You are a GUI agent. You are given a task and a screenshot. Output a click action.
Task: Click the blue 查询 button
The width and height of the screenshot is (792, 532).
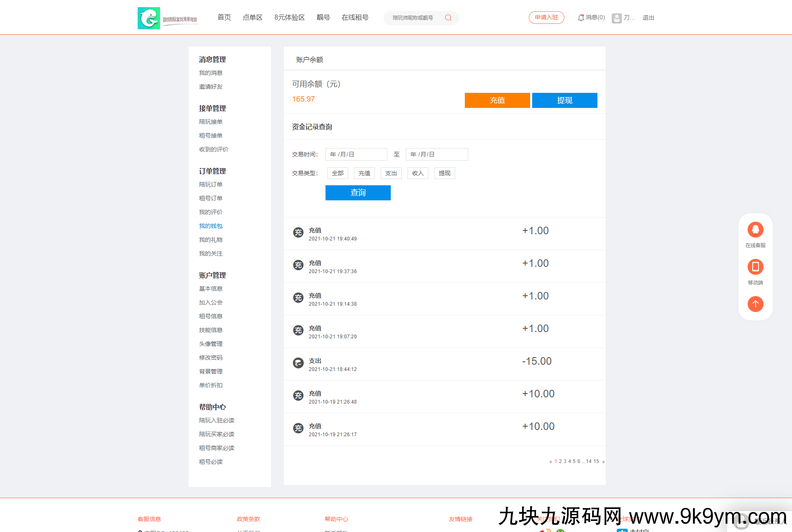(x=358, y=193)
